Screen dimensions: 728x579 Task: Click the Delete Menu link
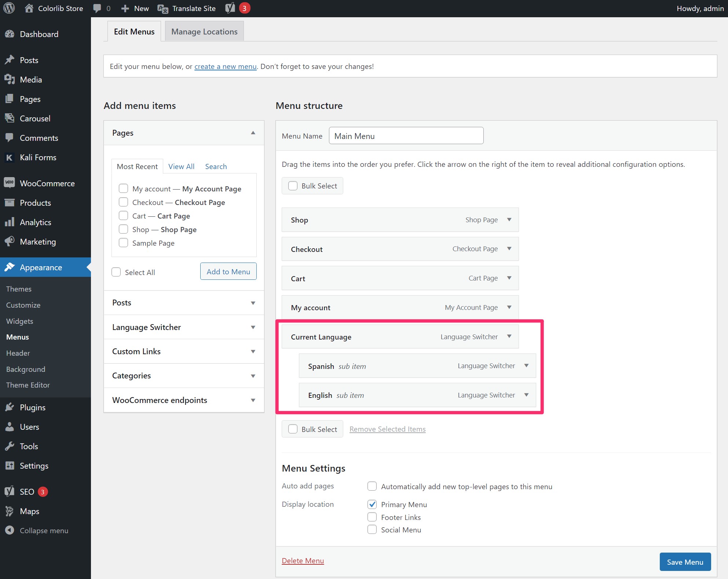click(x=303, y=561)
